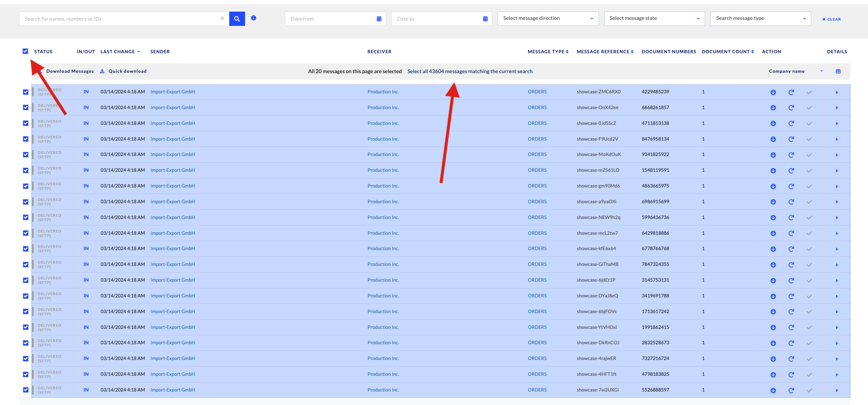Screen dimensions: 868x405
Task: Mark showcase-ZMC6RX0 as done with the checkmark
Action: click(x=809, y=92)
